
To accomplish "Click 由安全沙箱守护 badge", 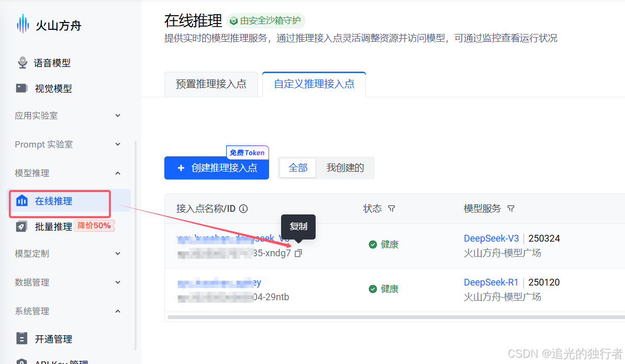I will pos(266,21).
